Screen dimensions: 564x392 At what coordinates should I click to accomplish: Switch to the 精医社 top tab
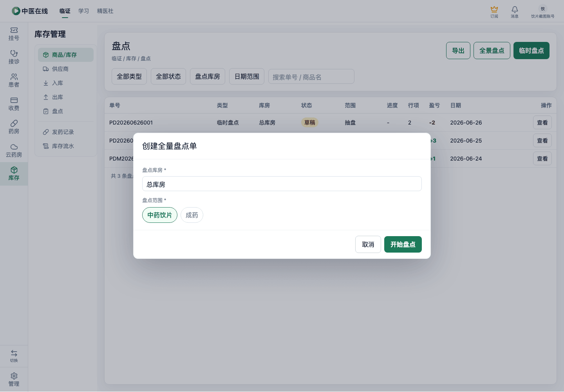coord(105,11)
